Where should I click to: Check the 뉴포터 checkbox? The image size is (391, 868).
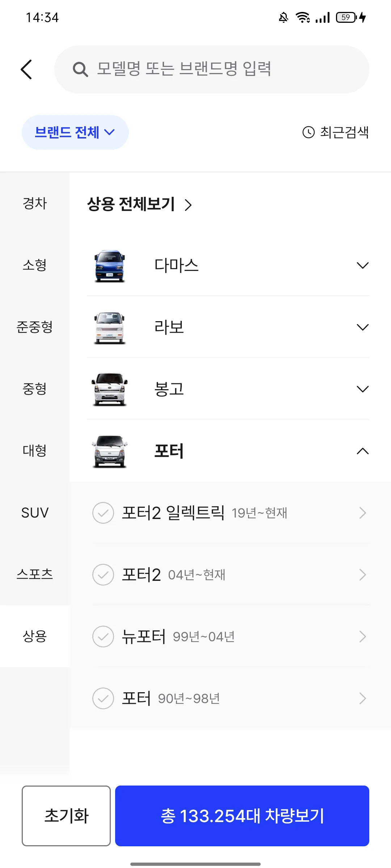point(103,637)
